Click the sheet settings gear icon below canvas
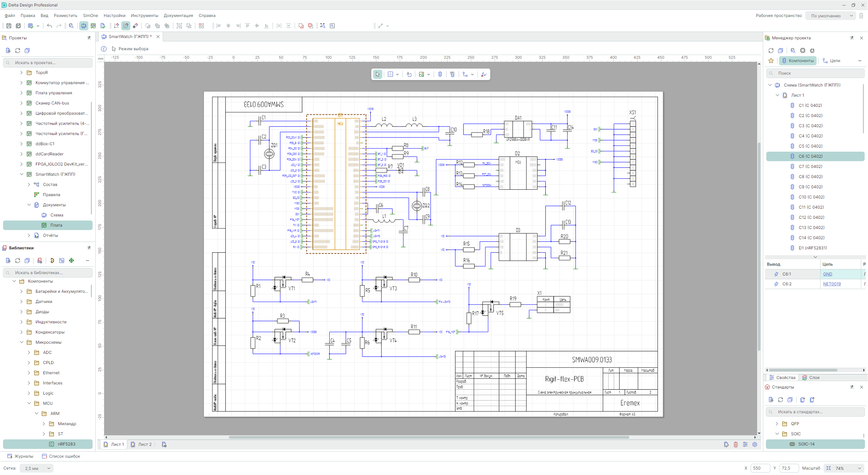 coord(755,444)
